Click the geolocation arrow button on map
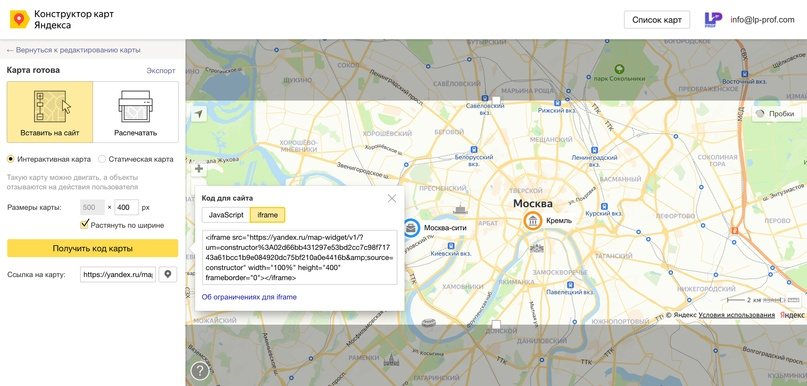This screenshot has width=807, height=386. coord(199,114)
